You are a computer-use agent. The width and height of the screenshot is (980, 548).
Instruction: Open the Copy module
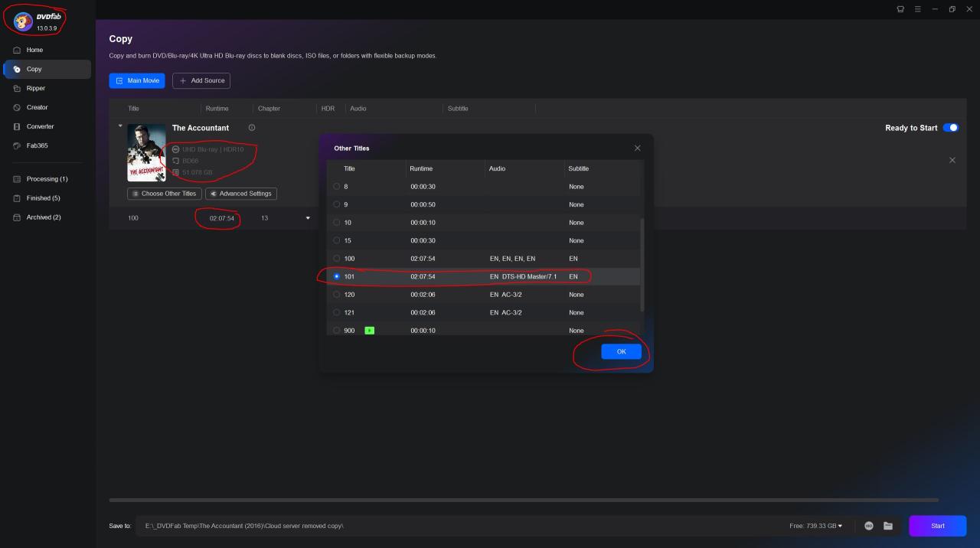(x=47, y=69)
